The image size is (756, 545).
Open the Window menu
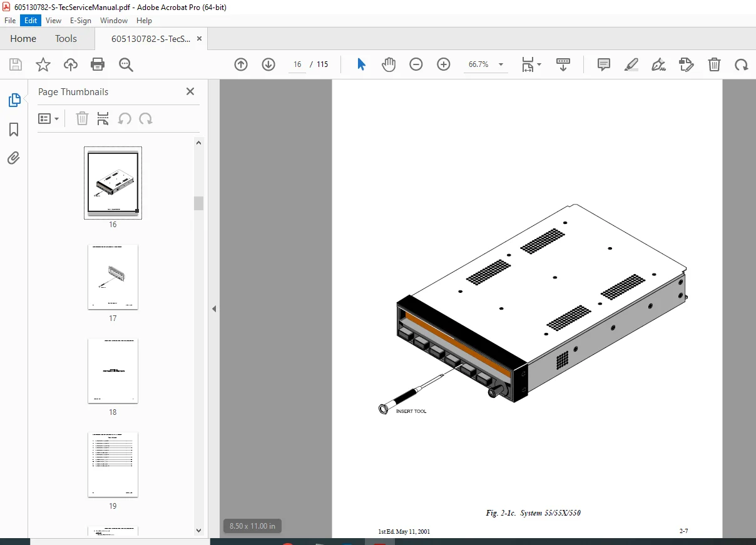click(114, 21)
